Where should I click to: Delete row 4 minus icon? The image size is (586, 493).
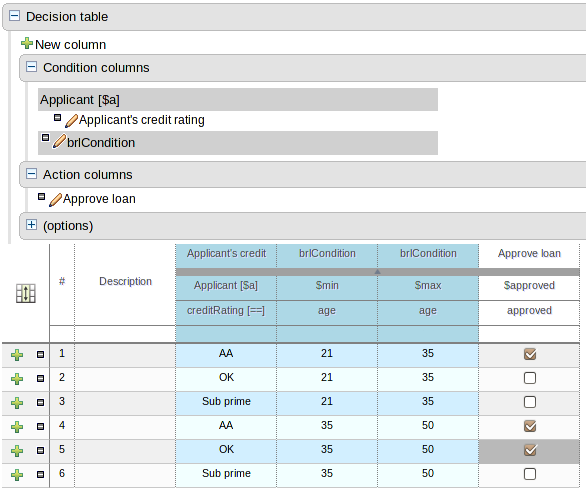coord(40,426)
